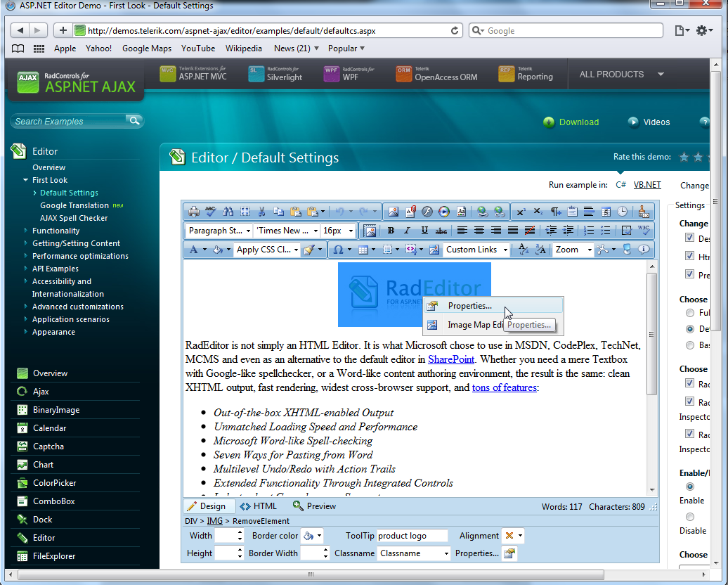Select the Bas radio option
728x585 pixels.
coord(690,345)
